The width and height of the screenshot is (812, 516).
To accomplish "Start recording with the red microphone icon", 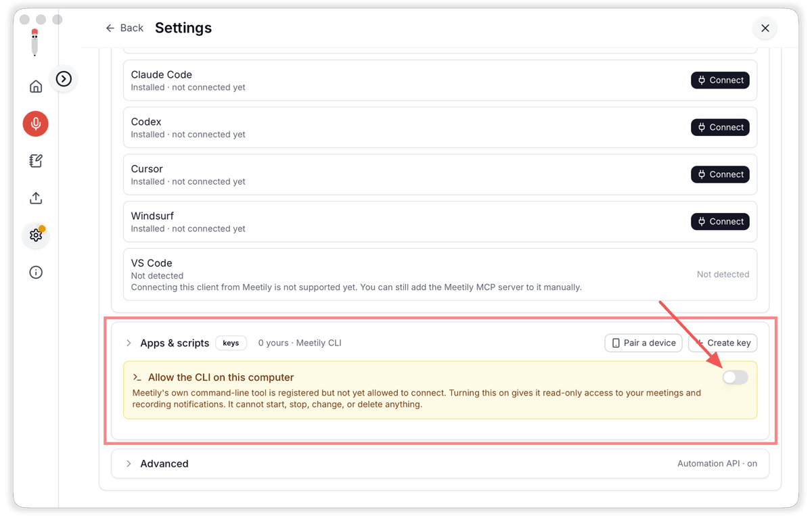I will pyautogui.click(x=36, y=124).
